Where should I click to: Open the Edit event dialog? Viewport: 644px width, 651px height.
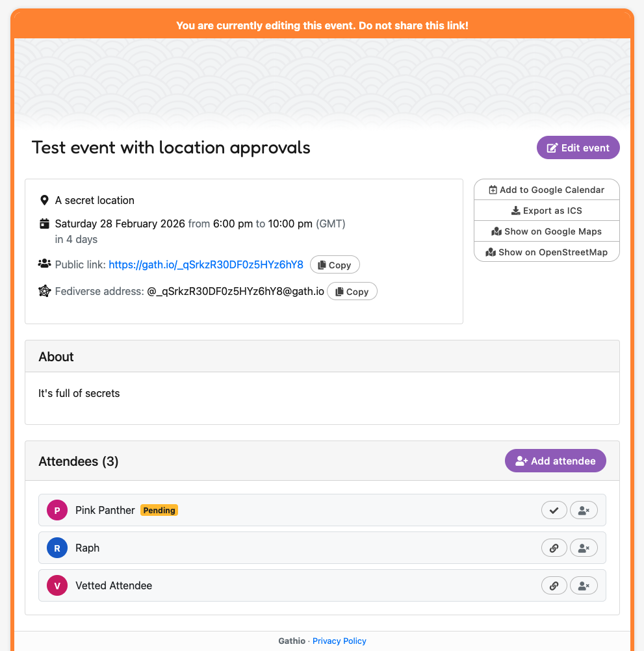[x=577, y=147]
